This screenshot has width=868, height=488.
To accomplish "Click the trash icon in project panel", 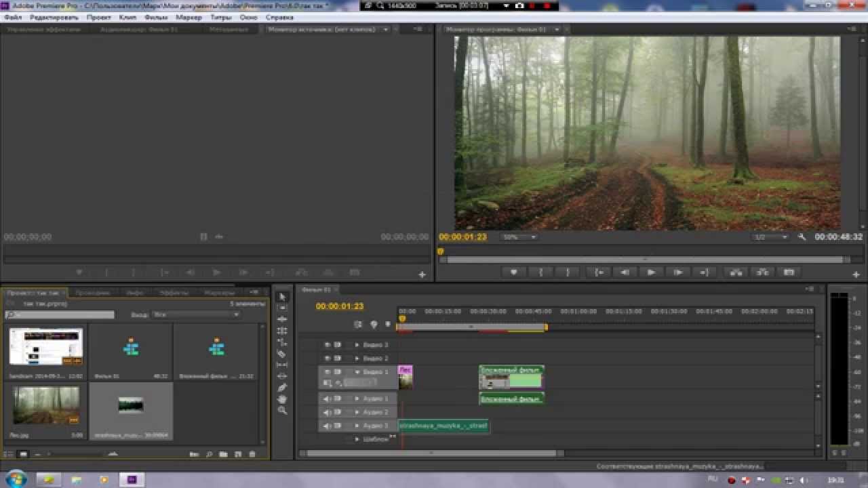I will (252, 454).
